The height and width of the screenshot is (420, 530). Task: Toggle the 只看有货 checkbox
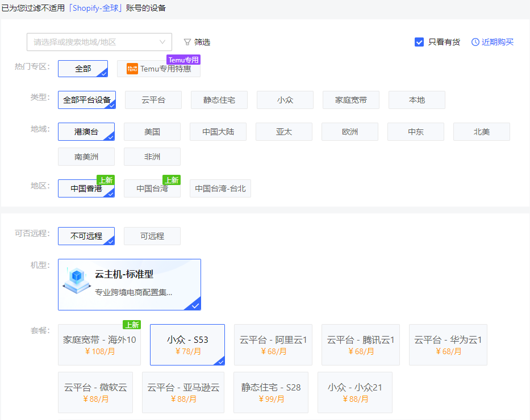419,42
